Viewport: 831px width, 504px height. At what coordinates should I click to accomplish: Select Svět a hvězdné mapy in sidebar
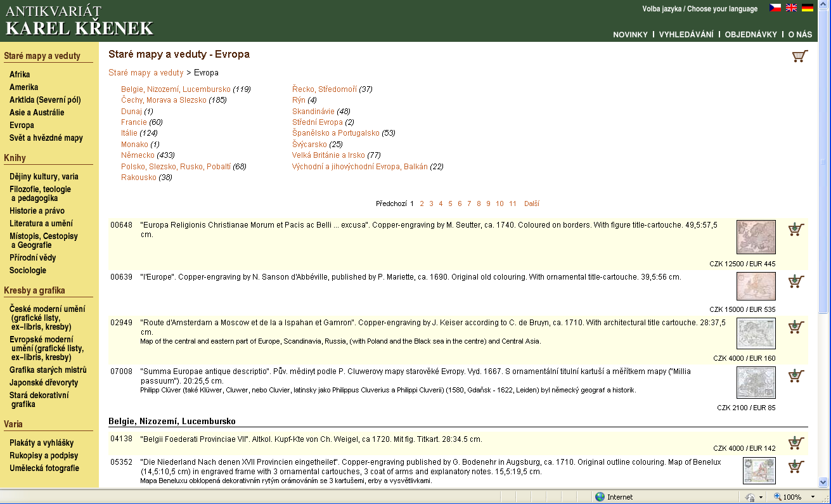[x=46, y=138]
